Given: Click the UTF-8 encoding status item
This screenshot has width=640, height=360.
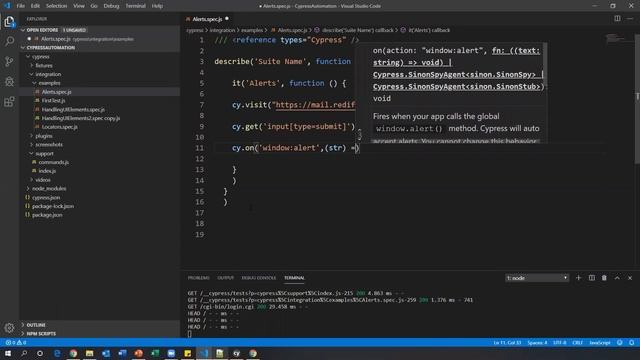Looking at the screenshot, I should (x=559, y=342).
